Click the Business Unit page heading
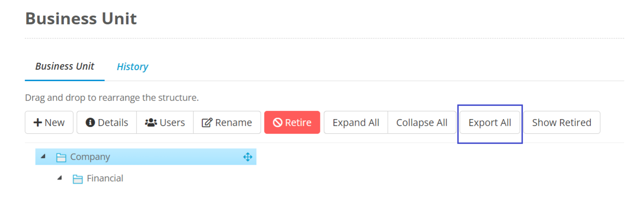Viewport: 644px width, 212px height. click(81, 19)
